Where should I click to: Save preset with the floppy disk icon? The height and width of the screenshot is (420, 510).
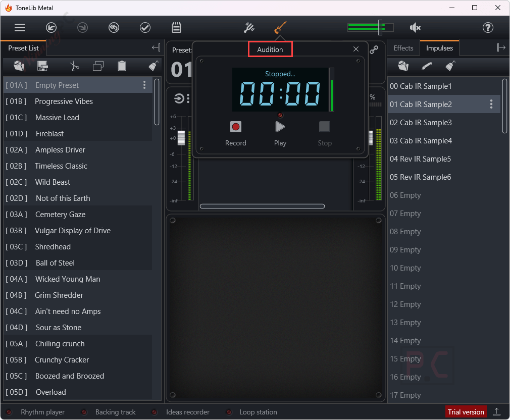click(x=42, y=66)
